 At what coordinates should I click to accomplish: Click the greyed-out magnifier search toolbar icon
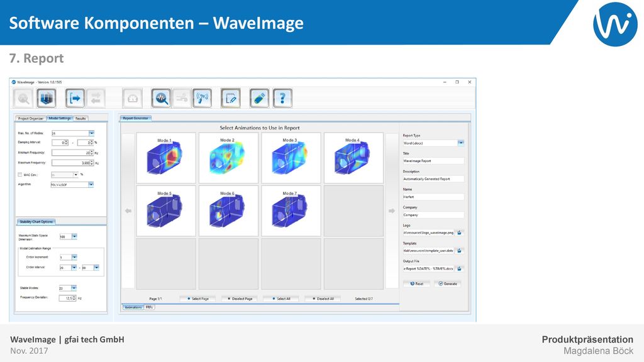click(23, 99)
